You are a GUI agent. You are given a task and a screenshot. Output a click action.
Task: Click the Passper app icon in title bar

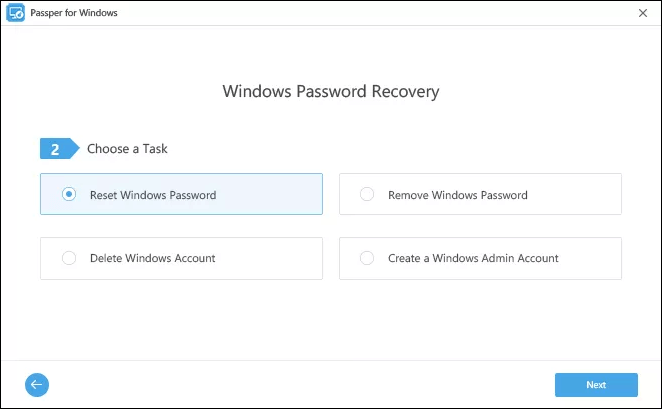pyautogui.click(x=16, y=13)
